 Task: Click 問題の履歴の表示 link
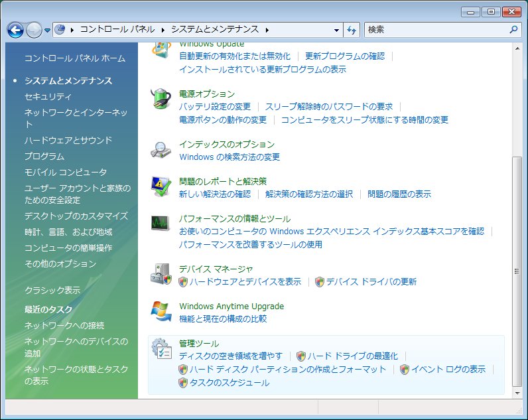pos(399,194)
